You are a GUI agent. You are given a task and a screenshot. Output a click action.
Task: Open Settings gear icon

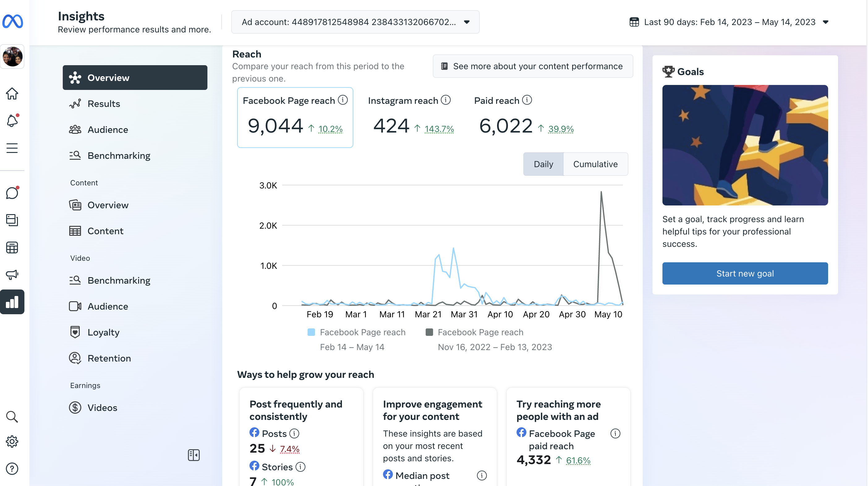pos(12,442)
